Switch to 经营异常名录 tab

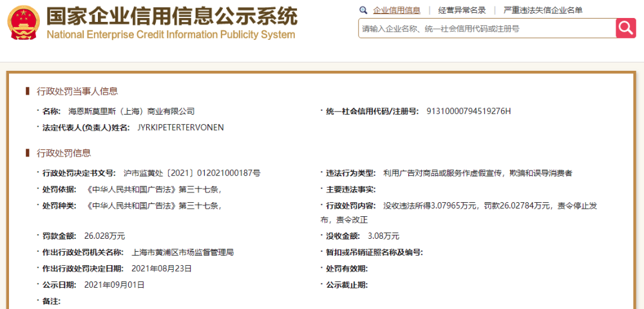462,11
